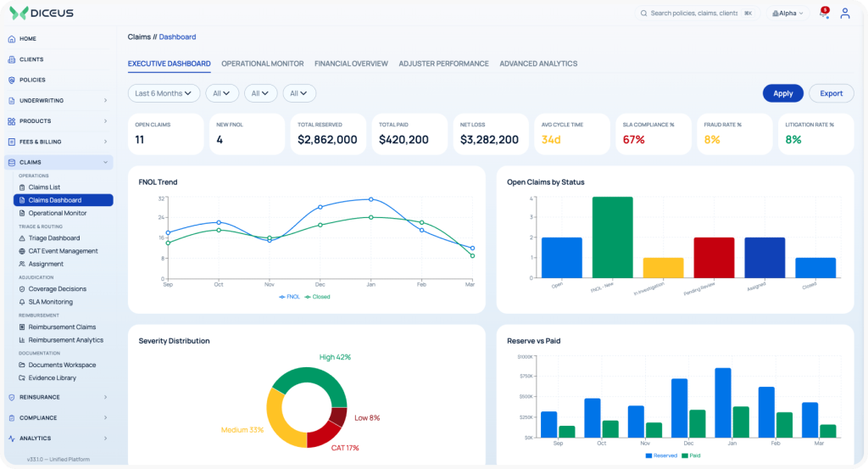
Task: Click the Diceus logo
Action: point(42,13)
